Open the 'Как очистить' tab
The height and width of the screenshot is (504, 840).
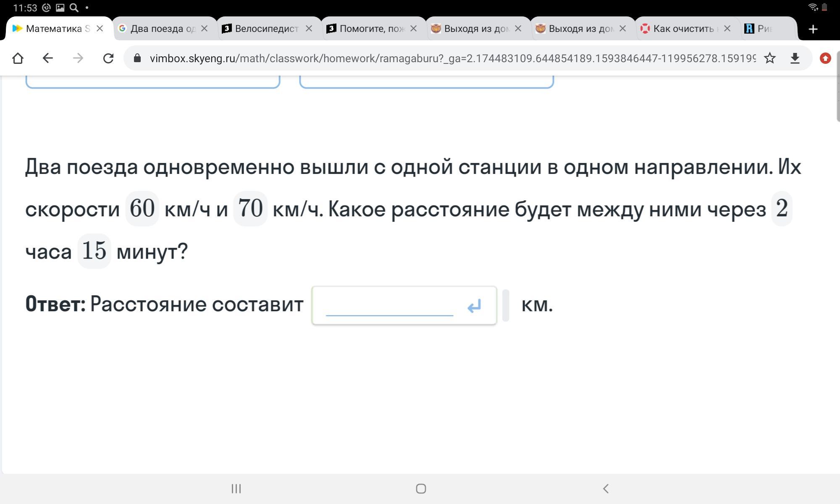coord(682,29)
